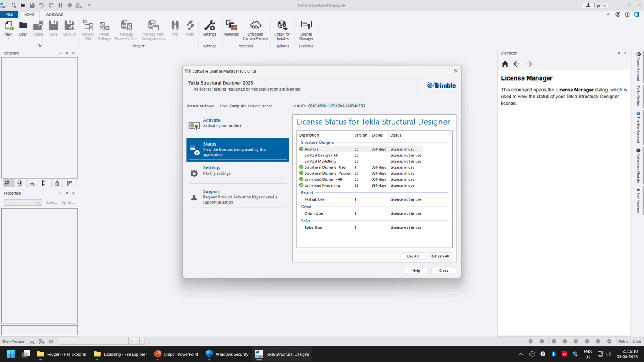Open Steps - PowerPoint from the taskbar

click(176, 354)
